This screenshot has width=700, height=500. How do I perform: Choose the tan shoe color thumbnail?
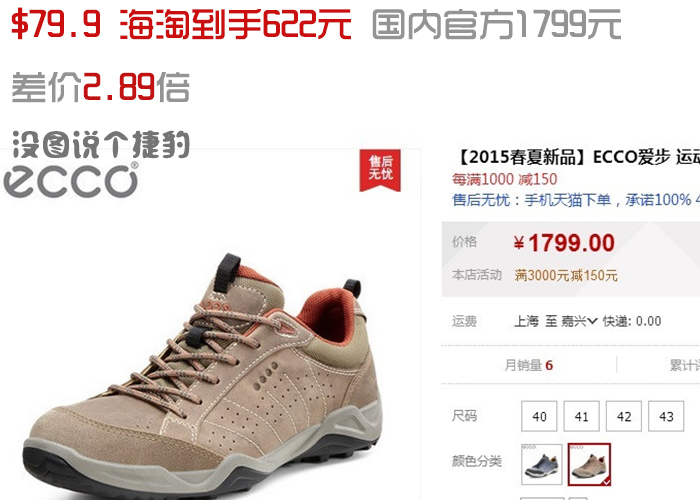(x=589, y=464)
